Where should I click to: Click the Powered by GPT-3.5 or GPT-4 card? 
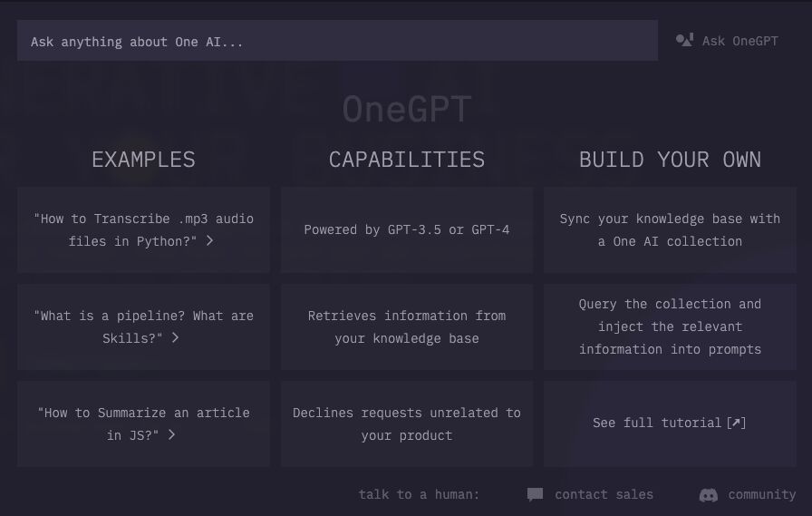tap(407, 230)
